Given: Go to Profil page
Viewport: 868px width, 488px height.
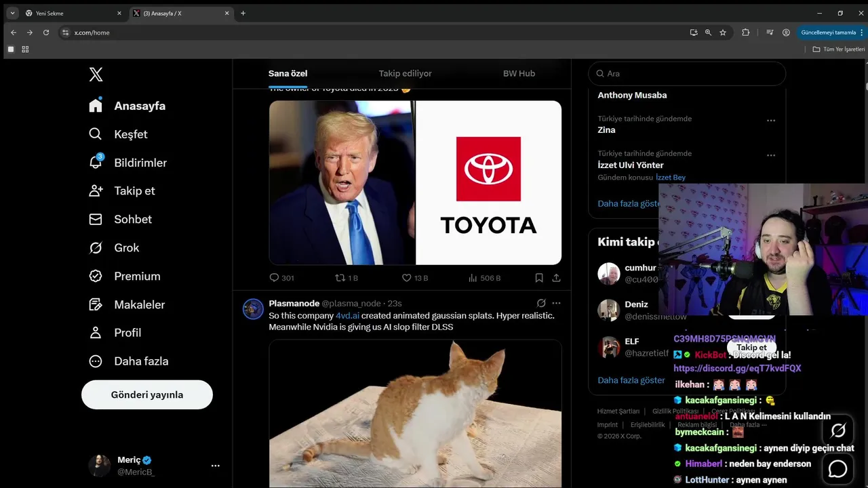Looking at the screenshot, I should tap(115, 333).
